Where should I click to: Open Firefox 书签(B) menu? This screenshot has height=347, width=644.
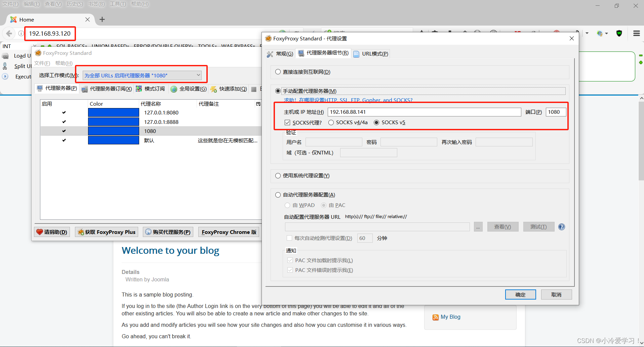pyautogui.click(x=96, y=4)
